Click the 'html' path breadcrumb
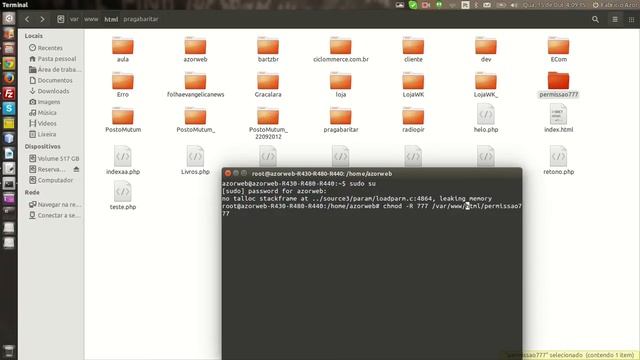 [x=111, y=19]
